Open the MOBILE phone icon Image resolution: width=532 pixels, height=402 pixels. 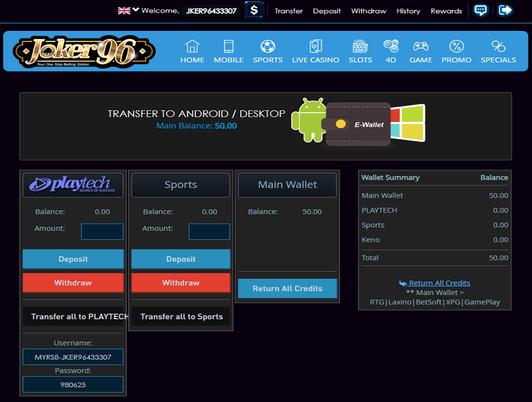[x=229, y=47]
